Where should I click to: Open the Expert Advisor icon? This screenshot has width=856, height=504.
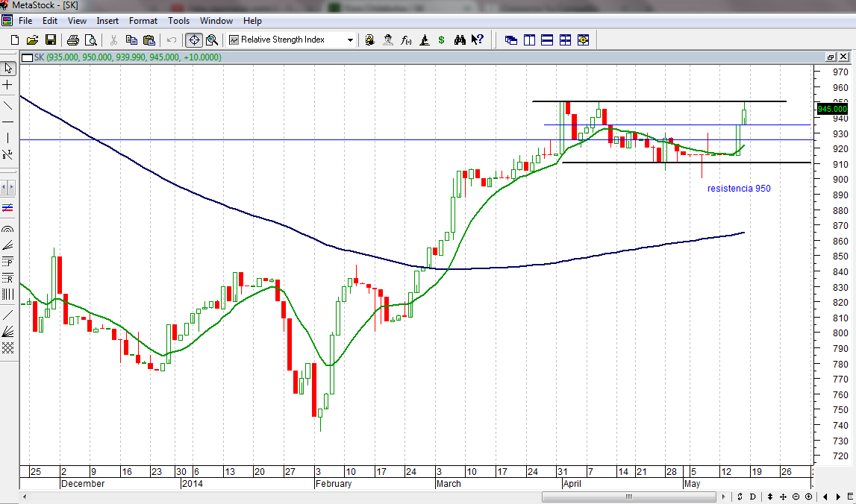370,40
